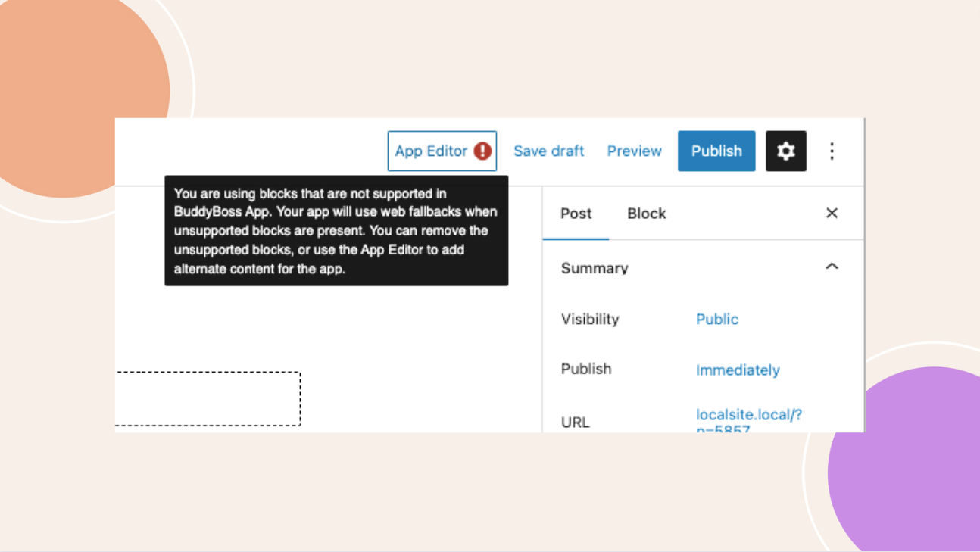980x552 pixels.
Task: Click the dashed empty block placeholder
Action: [208, 398]
